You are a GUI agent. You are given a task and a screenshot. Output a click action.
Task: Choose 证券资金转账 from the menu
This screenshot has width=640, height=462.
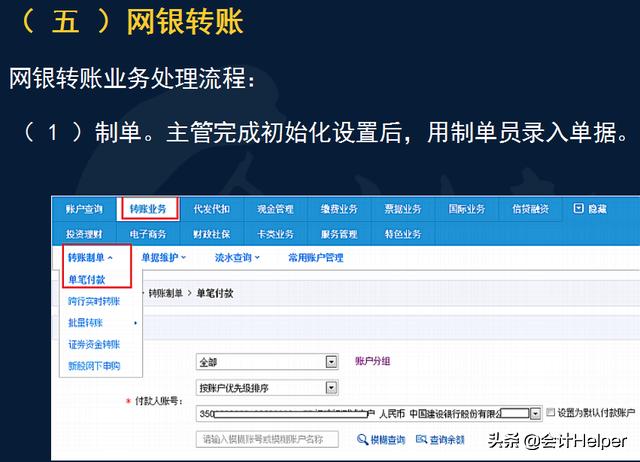point(94,344)
